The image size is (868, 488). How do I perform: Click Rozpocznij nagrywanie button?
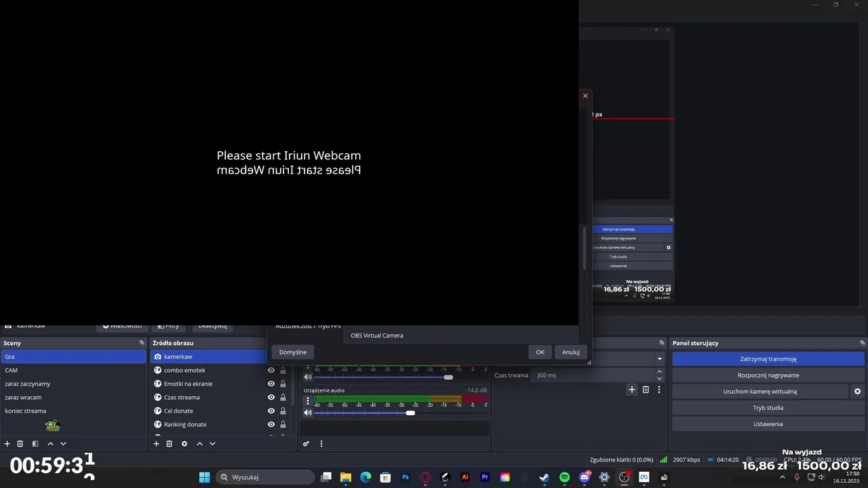tap(768, 375)
